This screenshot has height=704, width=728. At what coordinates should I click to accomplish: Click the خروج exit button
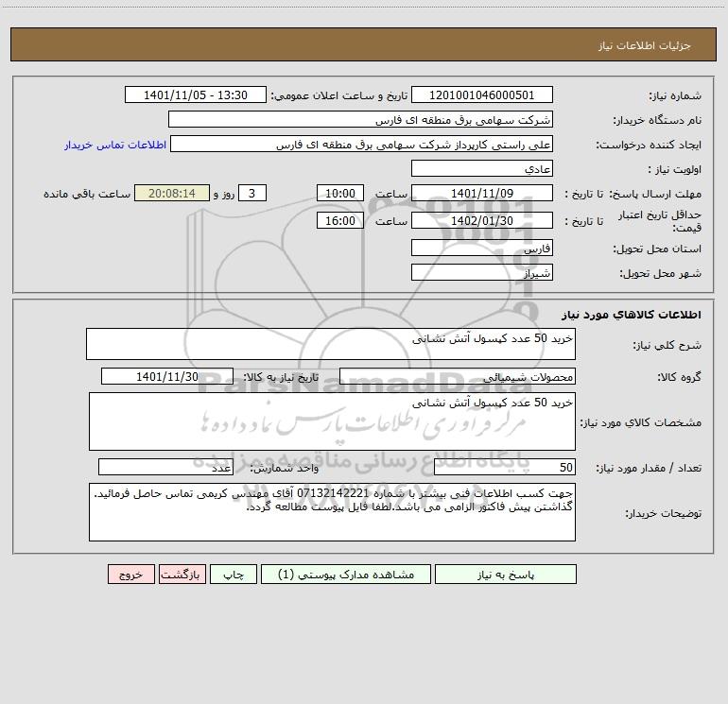pos(130,574)
